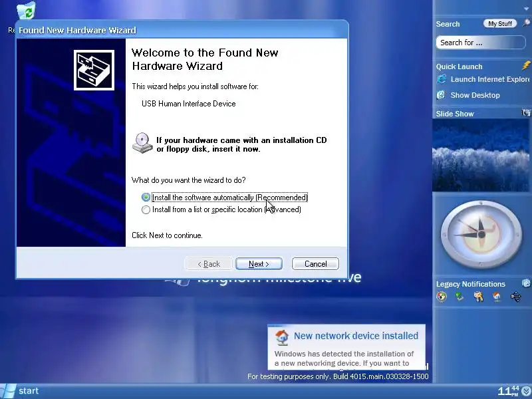Open the sidebar menu arrow at top
The width and height of the screenshot is (532, 399).
click(x=527, y=9)
